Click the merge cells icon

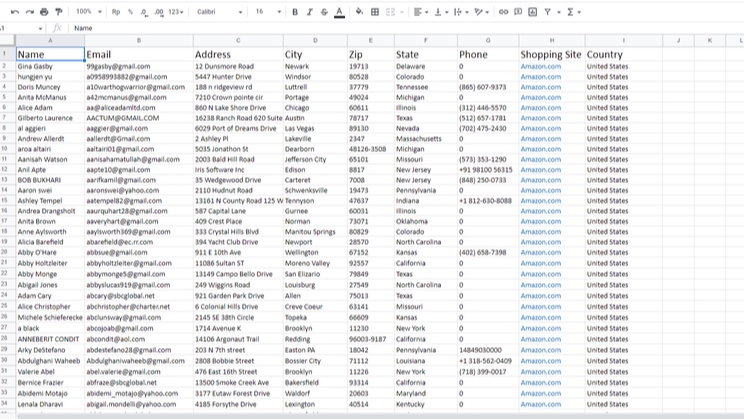coord(391,12)
